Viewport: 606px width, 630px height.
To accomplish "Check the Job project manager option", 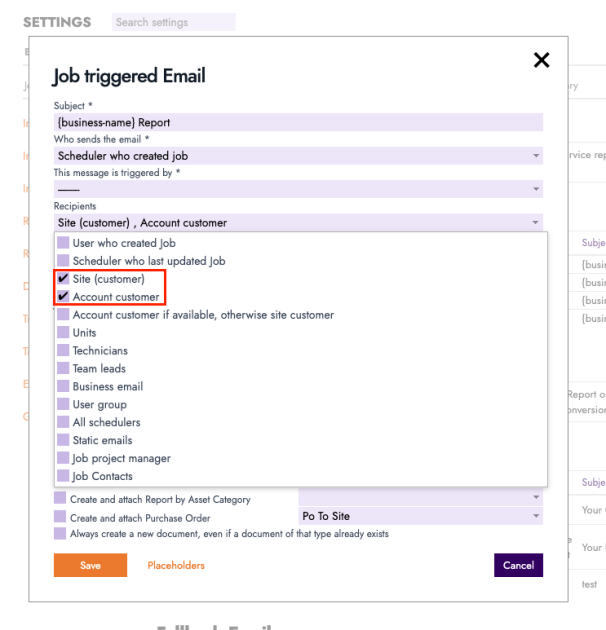I will click(64, 459).
